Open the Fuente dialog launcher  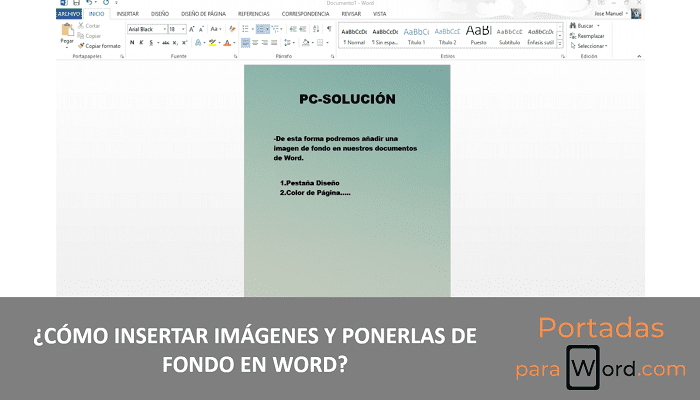[x=236, y=57]
